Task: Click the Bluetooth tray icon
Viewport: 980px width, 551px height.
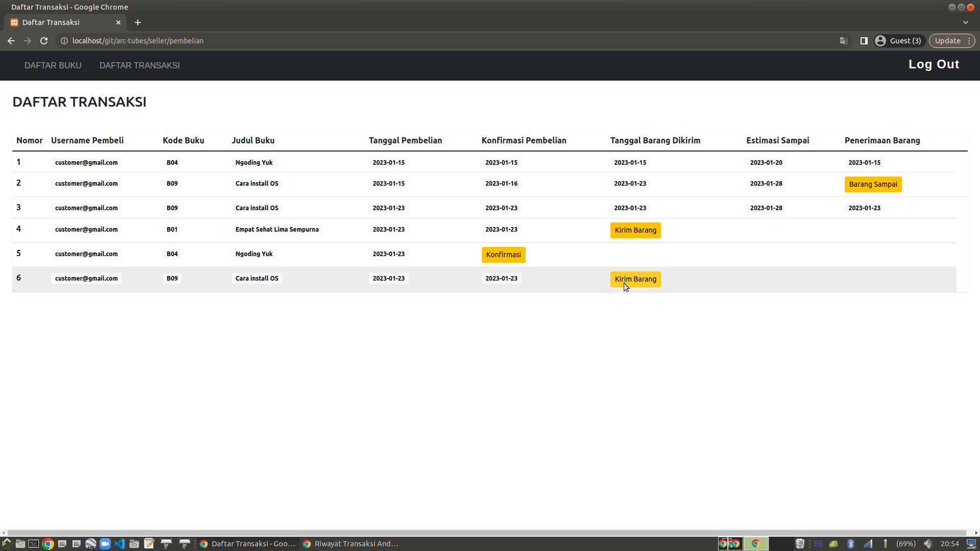Action: coord(850,544)
